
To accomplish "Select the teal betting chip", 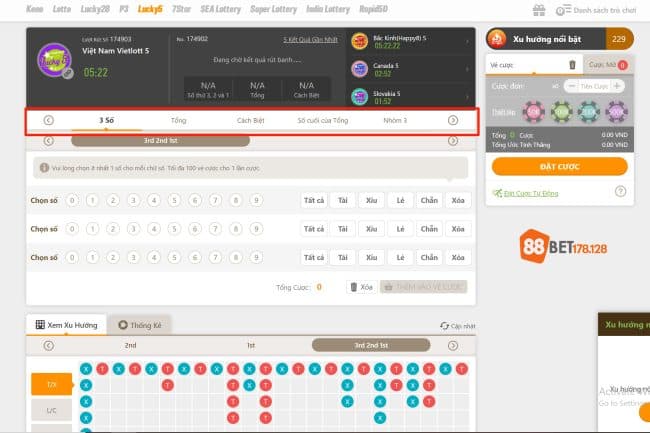I will (x=589, y=112).
